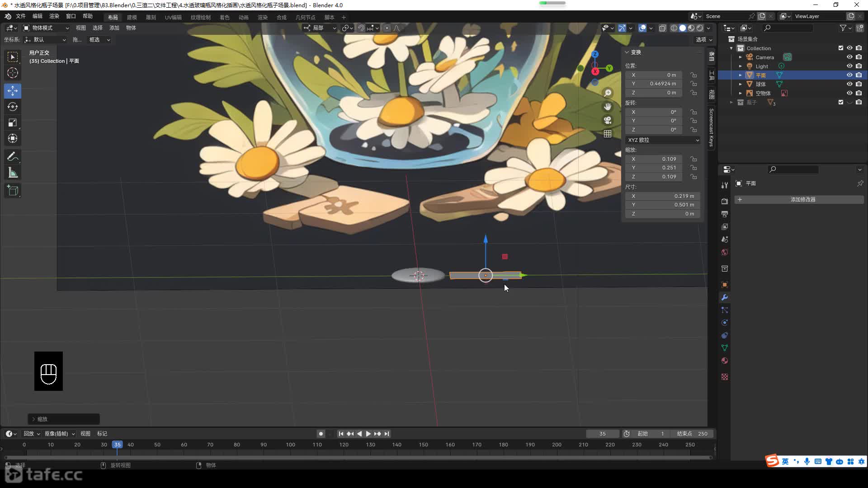Toggle visibility eye for Camera
The height and width of the screenshot is (488, 868).
click(x=849, y=57)
